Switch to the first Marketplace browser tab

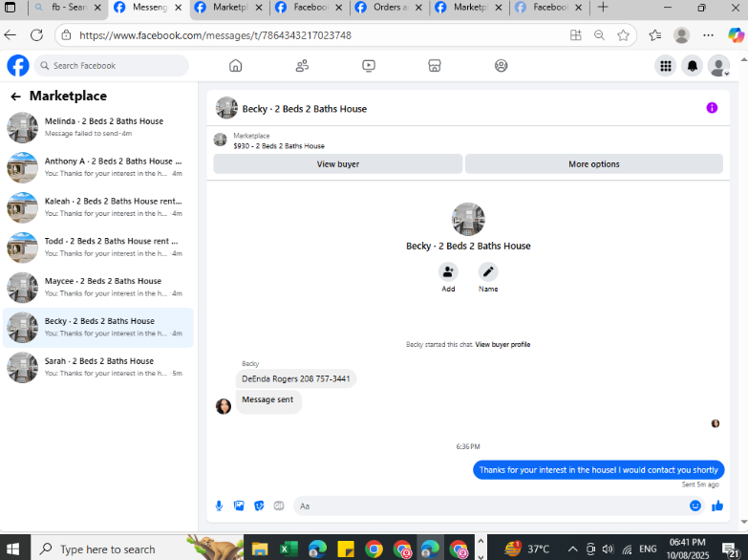pyautogui.click(x=228, y=8)
